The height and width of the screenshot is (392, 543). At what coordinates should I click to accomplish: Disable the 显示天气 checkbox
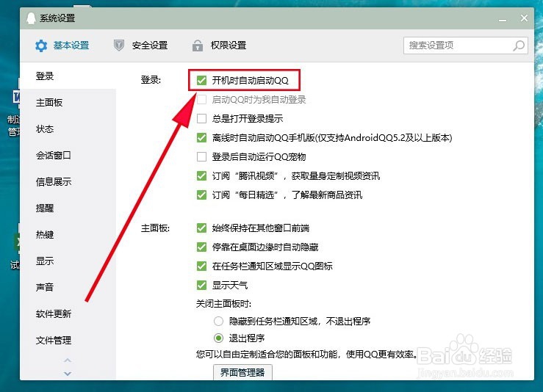201,285
